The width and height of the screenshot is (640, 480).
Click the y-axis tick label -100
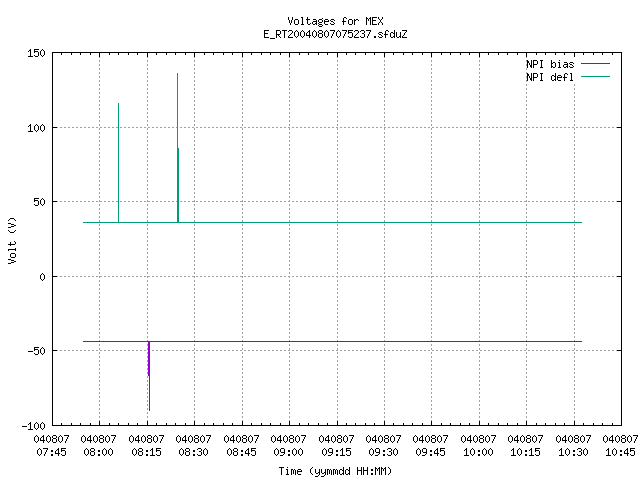click(33, 426)
